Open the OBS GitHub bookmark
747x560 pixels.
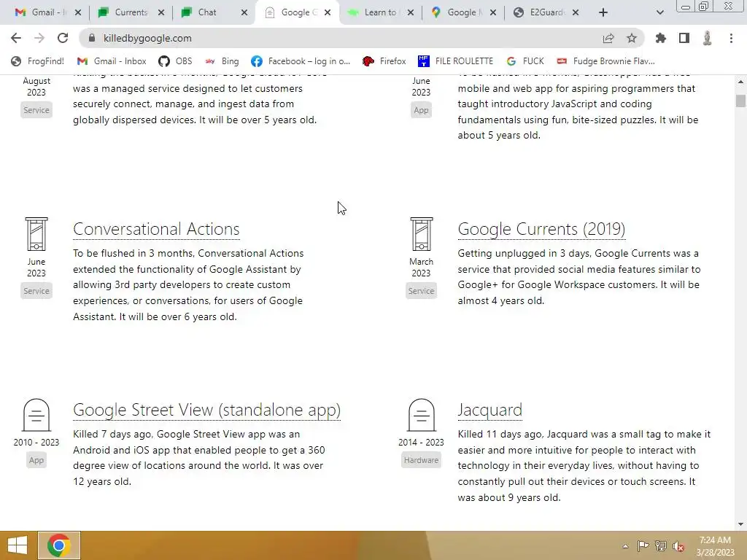pos(175,61)
